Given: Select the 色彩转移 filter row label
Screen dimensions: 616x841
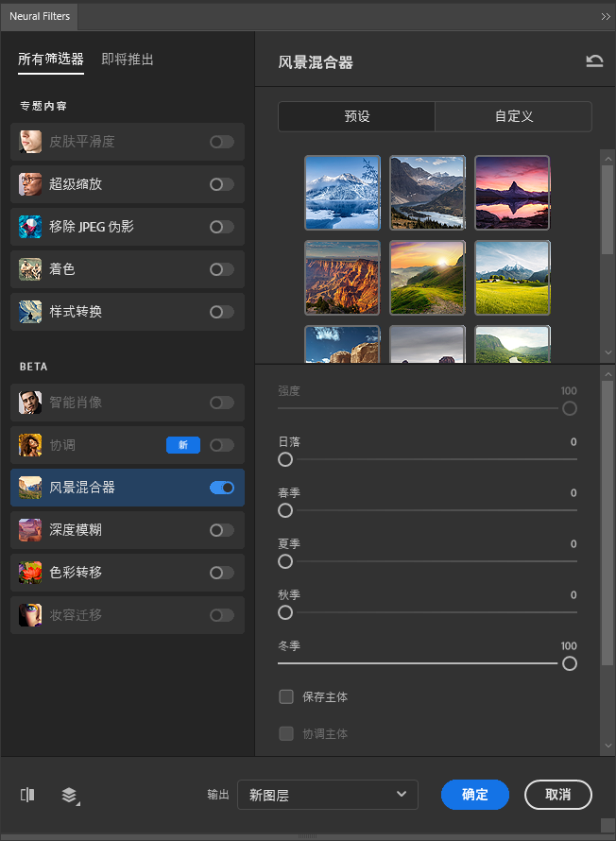Looking at the screenshot, I should (x=76, y=573).
